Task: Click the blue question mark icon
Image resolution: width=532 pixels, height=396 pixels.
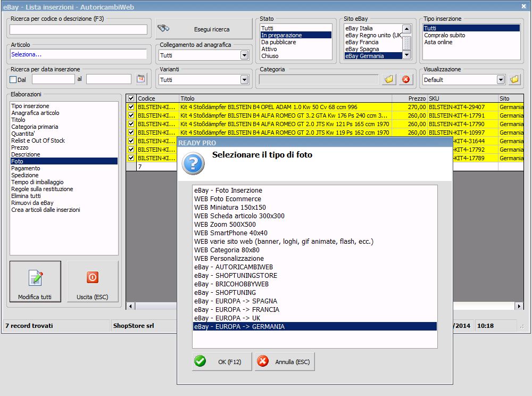Action: pos(193,163)
